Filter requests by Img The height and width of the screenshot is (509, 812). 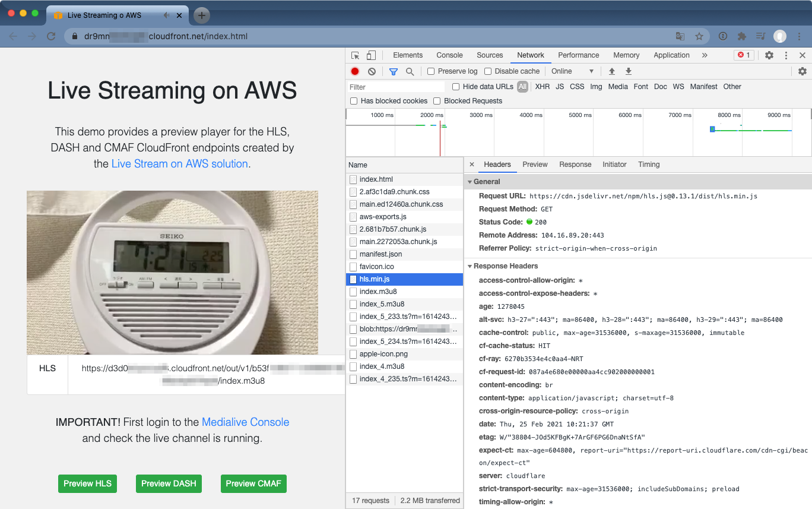[596, 87]
